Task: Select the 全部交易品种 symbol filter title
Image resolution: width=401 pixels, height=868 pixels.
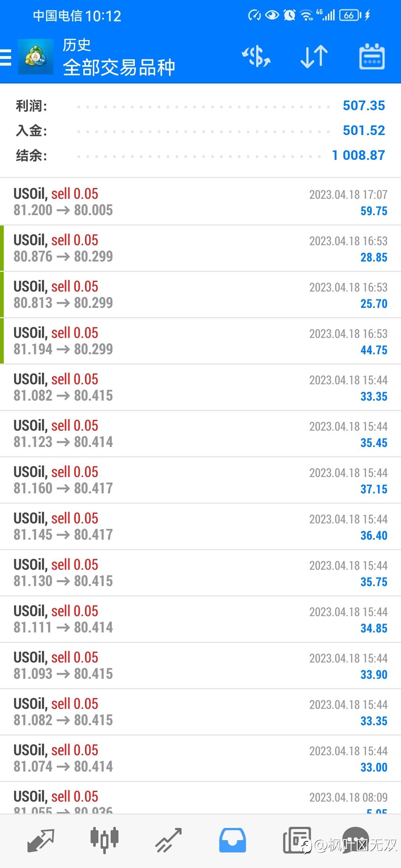Action: click(119, 68)
